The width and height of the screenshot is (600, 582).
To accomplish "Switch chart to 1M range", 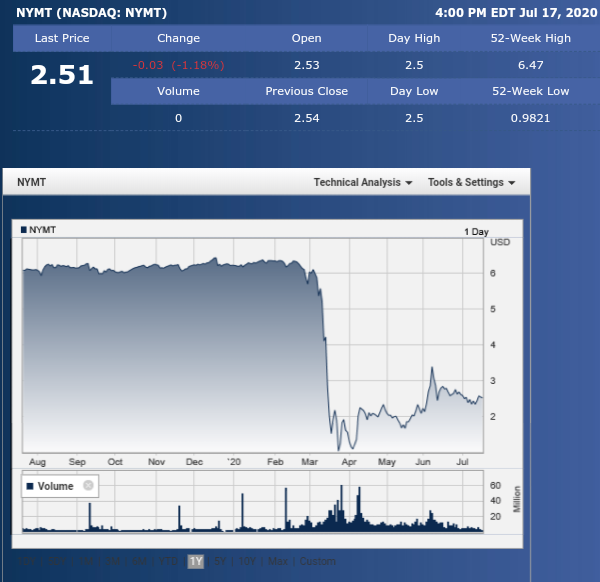I will click(x=86, y=561).
